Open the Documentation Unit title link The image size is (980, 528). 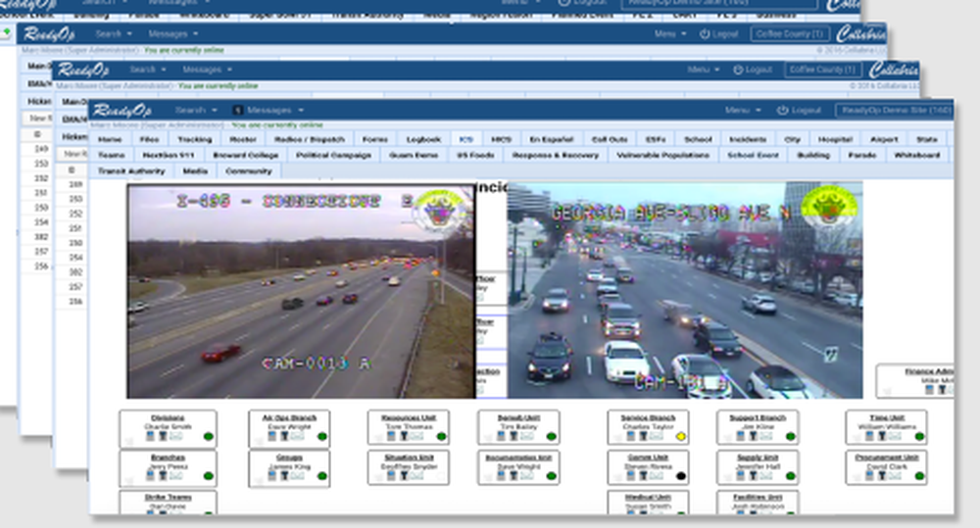518,457
